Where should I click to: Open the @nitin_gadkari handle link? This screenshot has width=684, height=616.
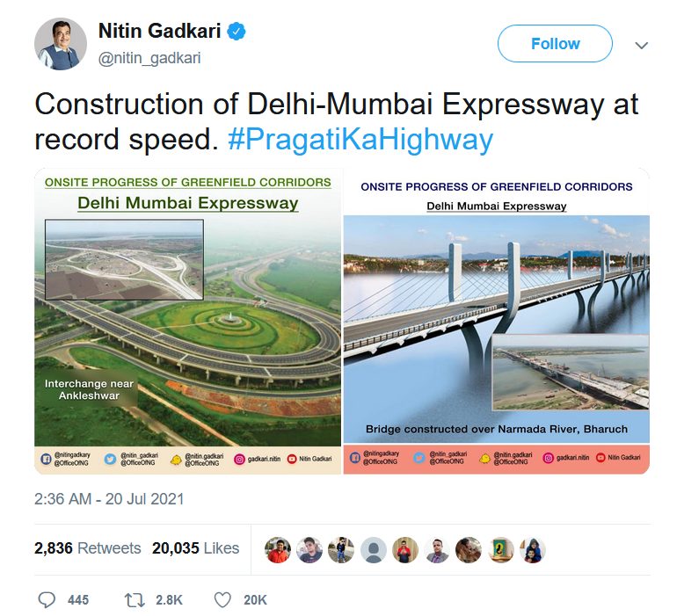(x=149, y=58)
